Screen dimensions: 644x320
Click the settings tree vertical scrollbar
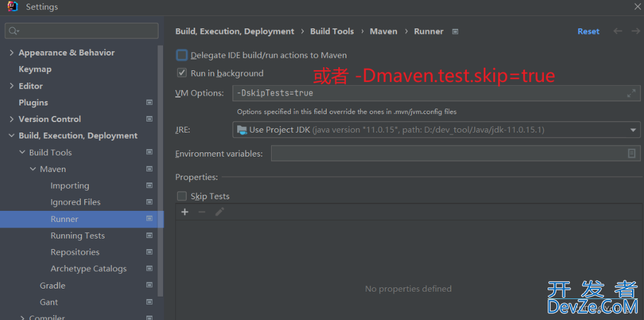click(161, 170)
